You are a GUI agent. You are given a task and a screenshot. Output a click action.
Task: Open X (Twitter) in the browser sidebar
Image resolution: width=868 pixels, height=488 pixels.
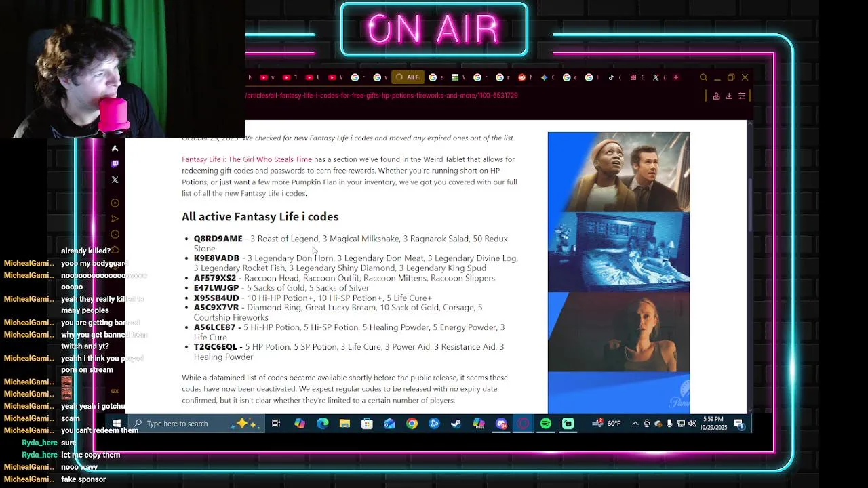[x=115, y=180]
